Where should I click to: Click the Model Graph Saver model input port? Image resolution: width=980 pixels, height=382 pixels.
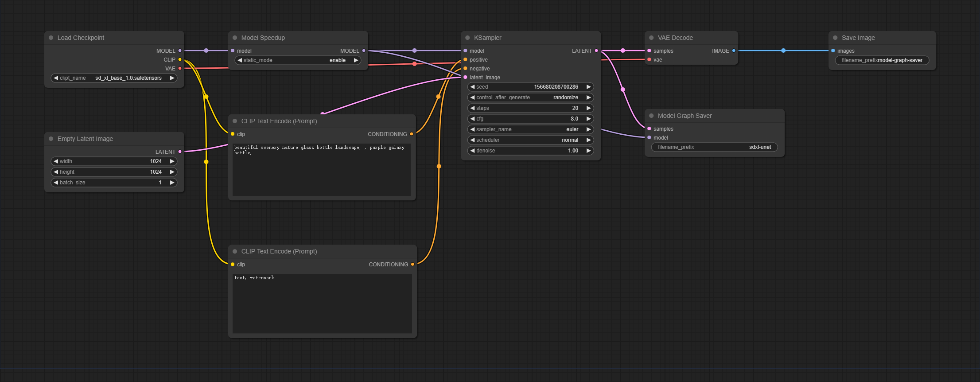649,137
